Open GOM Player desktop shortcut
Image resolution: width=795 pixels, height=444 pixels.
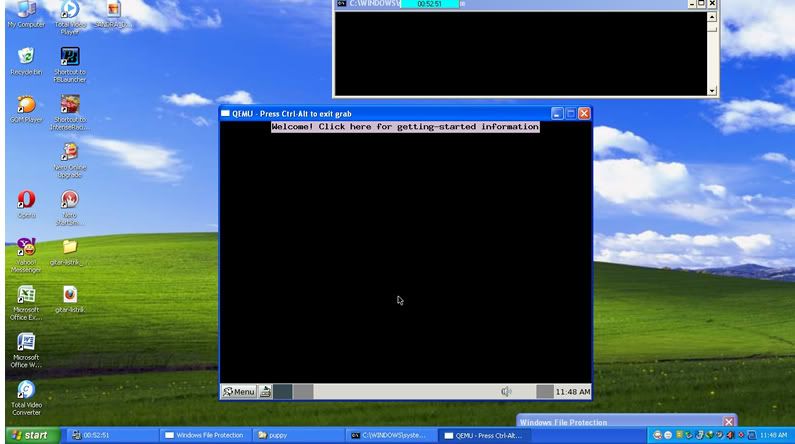(x=26, y=109)
